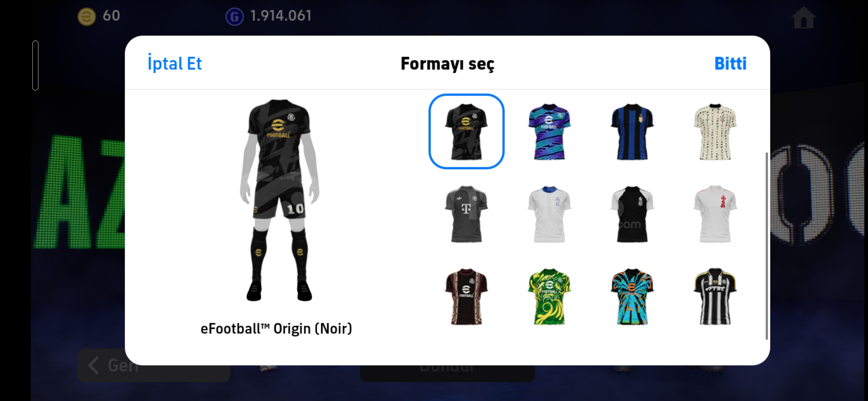Image resolution: width=868 pixels, height=401 pixels.
Task: Tap the GP currency icon
Action: (x=234, y=16)
